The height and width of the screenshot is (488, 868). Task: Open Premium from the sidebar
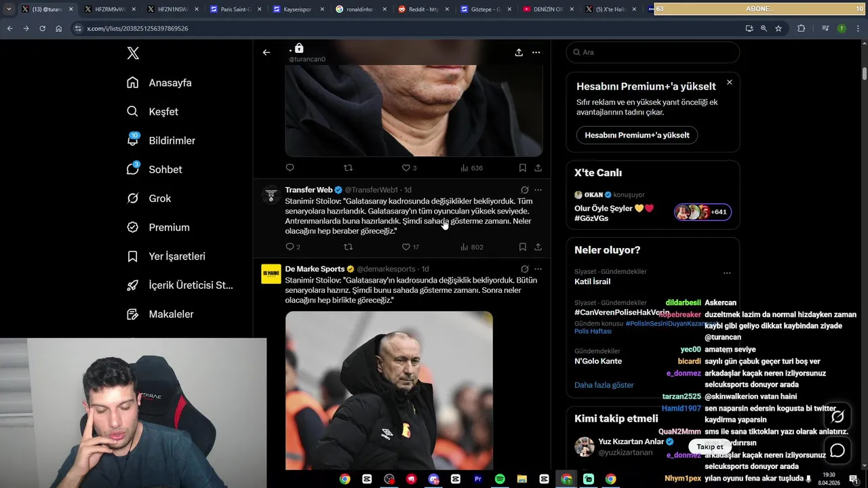pos(157,228)
